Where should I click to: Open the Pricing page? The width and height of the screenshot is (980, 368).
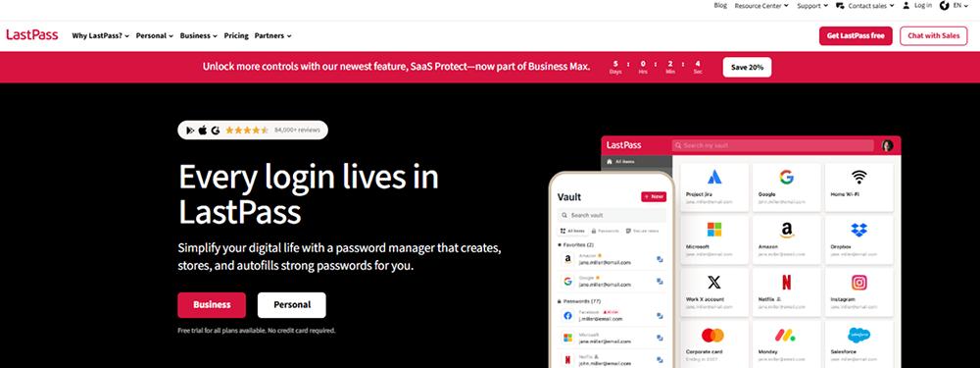pos(236,35)
